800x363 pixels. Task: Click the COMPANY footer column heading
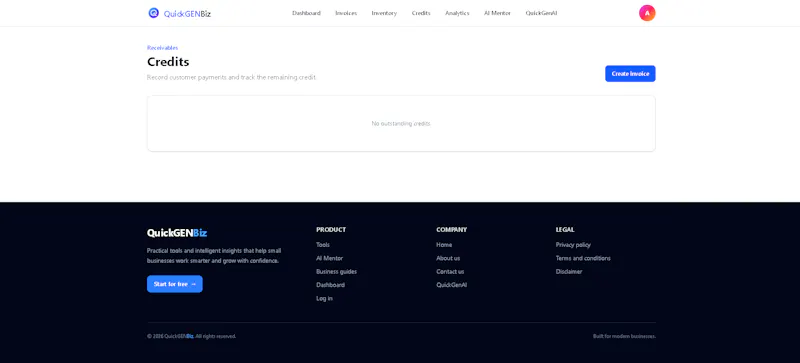coord(452,230)
